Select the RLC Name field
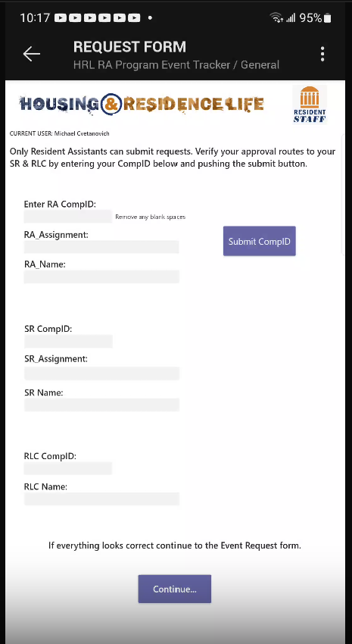This screenshot has height=644, width=352. [101, 499]
